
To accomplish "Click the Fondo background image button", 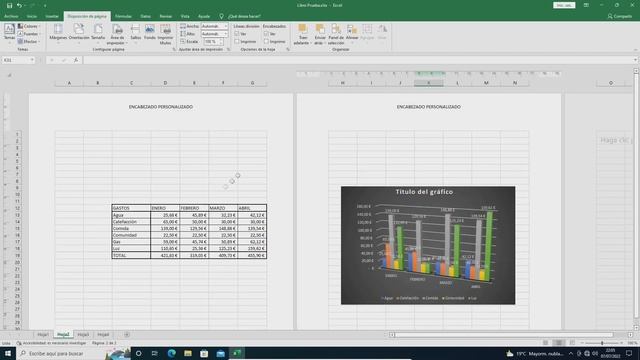I will coord(150,32).
